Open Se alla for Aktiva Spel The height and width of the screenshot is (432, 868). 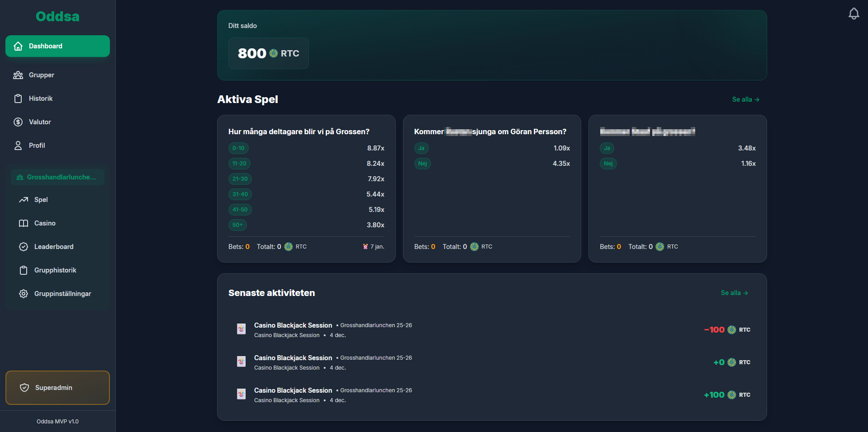(745, 99)
